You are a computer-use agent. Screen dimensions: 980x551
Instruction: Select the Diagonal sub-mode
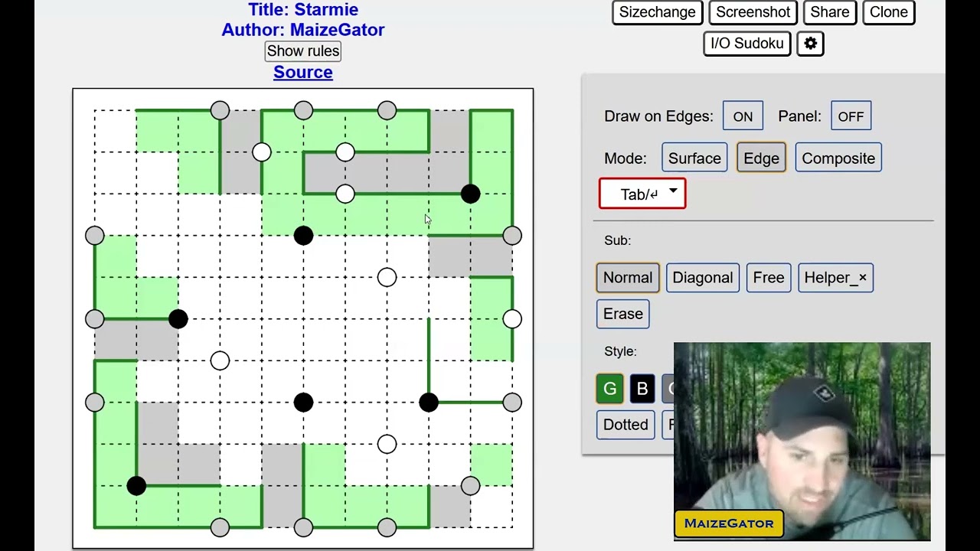[702, 278]
